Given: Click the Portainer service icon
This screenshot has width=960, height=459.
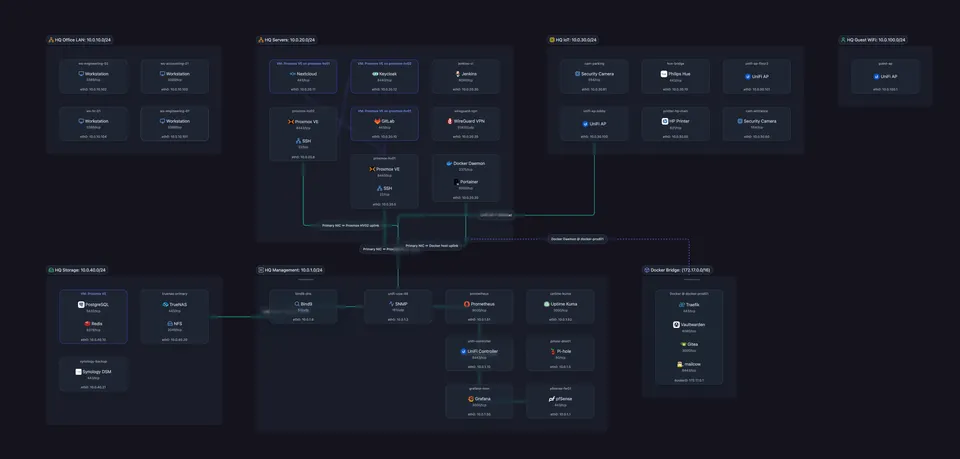Looking at the screenshot, I should (456, 182).
